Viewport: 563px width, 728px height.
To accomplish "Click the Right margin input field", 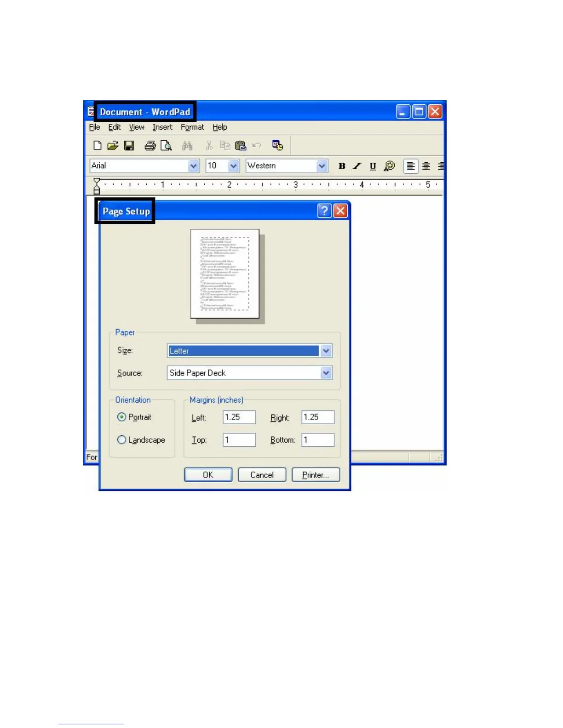I will [x=318, y=417].
